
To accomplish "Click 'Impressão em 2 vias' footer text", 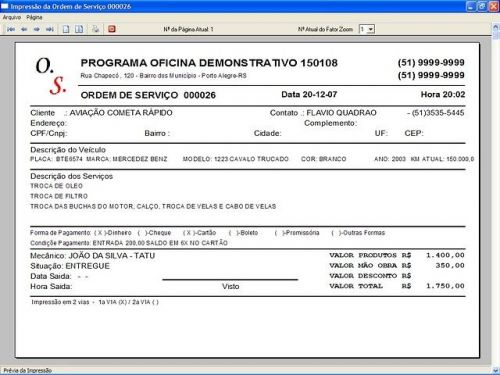I will coord(95,302).
